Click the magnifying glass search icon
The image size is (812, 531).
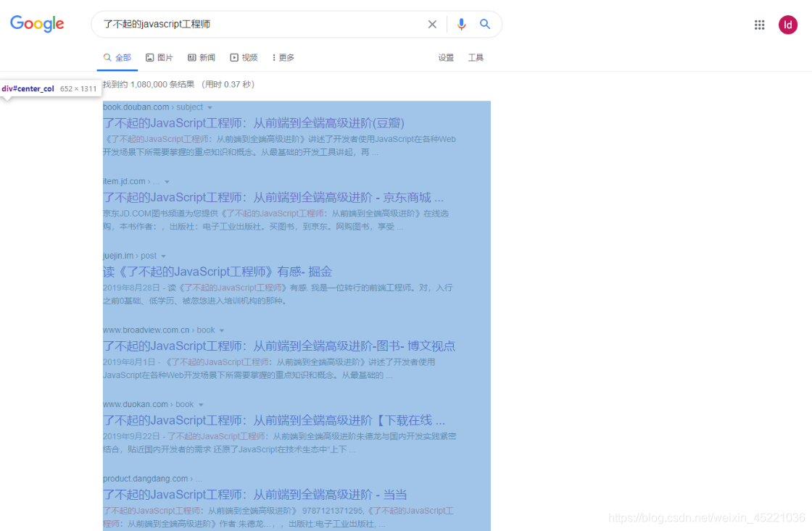pyautogui.click(x=485, y=24)
